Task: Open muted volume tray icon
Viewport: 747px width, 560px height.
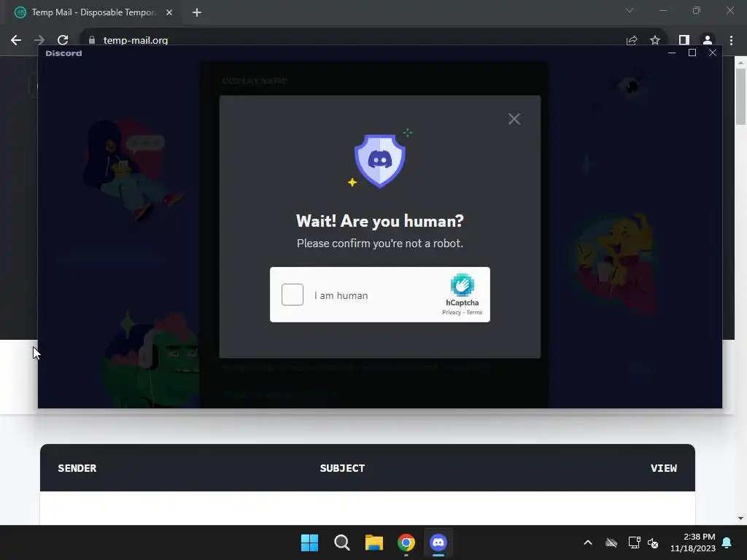Action: coord(653,542)
